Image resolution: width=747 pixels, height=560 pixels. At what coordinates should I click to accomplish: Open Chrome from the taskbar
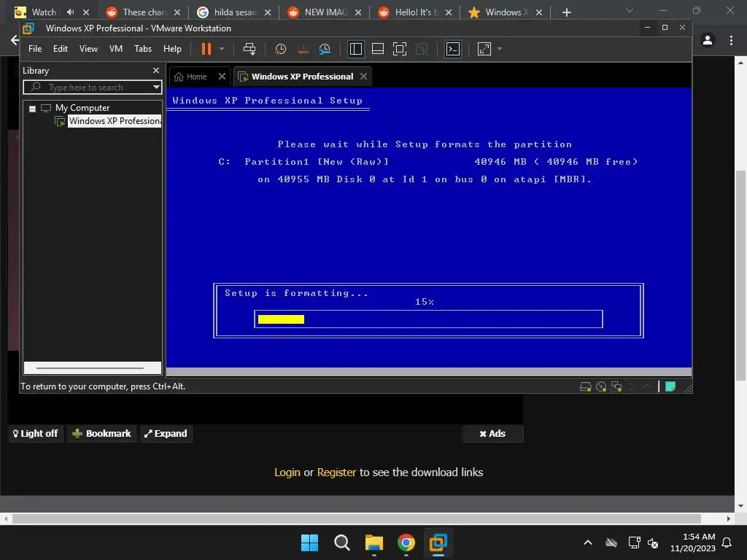pos(406,542)
